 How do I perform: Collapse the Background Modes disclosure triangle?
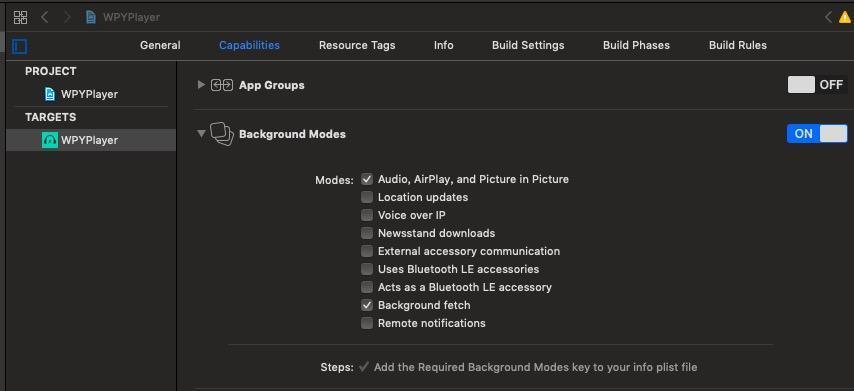(x=202, y=133)
